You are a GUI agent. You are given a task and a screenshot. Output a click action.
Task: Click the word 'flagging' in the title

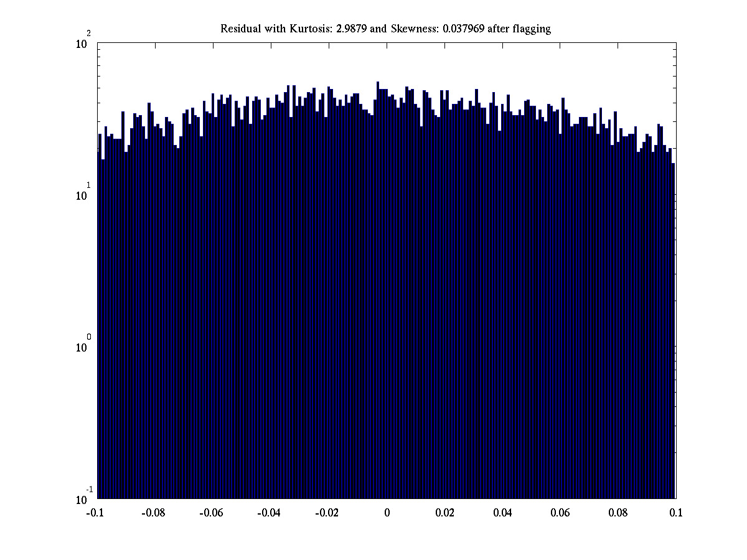coord(532,29)
